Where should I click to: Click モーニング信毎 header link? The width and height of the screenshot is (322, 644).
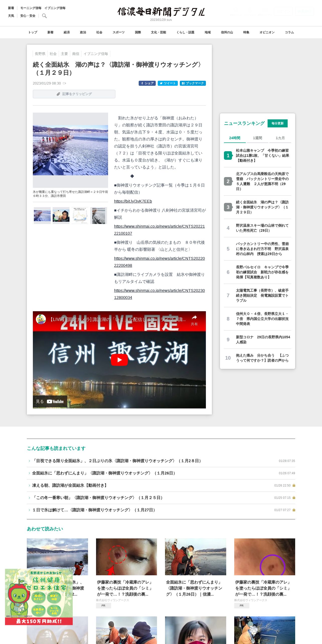(x=31, y=8)
